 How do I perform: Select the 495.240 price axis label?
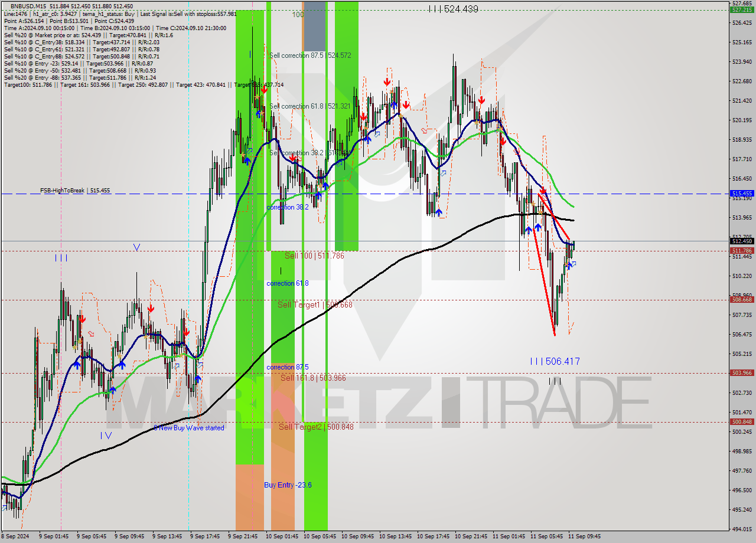point(741,509)
